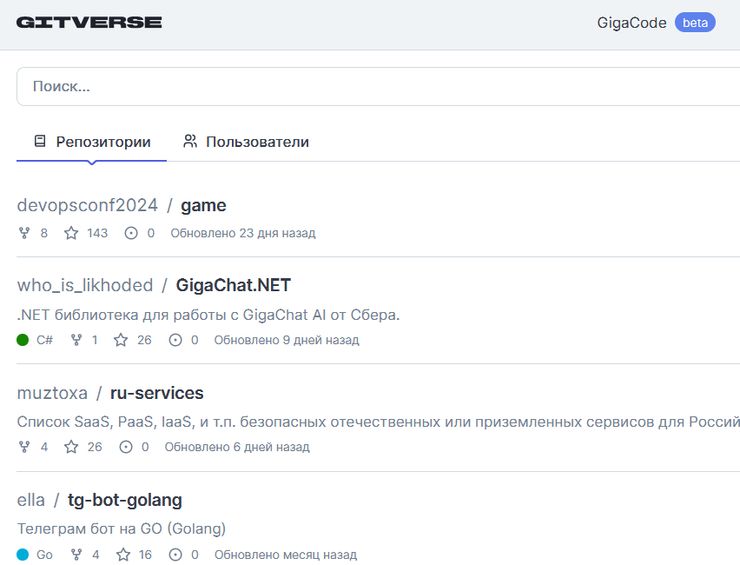Click the Телеграм бот на GO description
Image resolution: width=740 pixels, height=565 pixels.
tap(121, 529)
